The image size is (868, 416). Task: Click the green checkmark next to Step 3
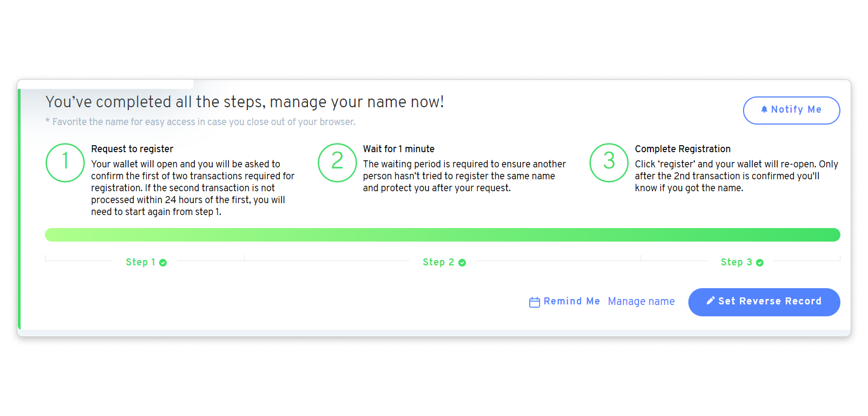(x=760, y=263)
